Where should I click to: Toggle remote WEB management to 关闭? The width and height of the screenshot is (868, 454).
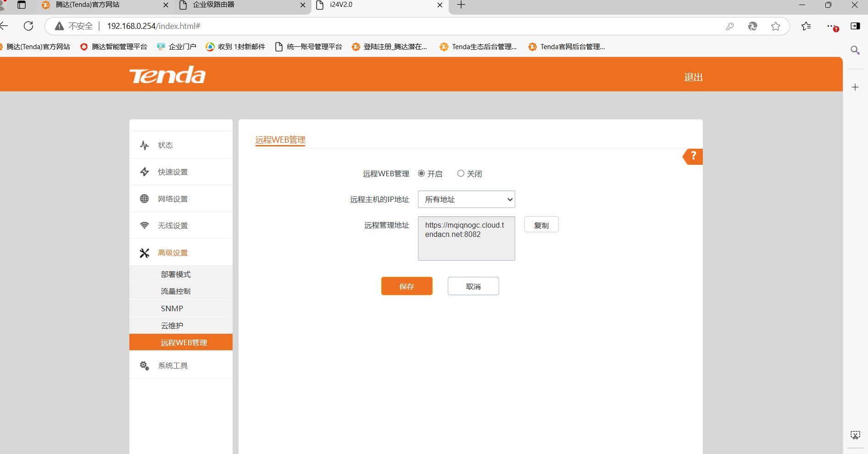click(x=461, y=173)
